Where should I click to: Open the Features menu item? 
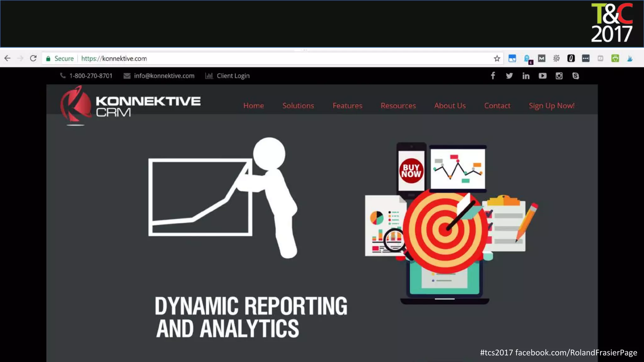(347, 106)
